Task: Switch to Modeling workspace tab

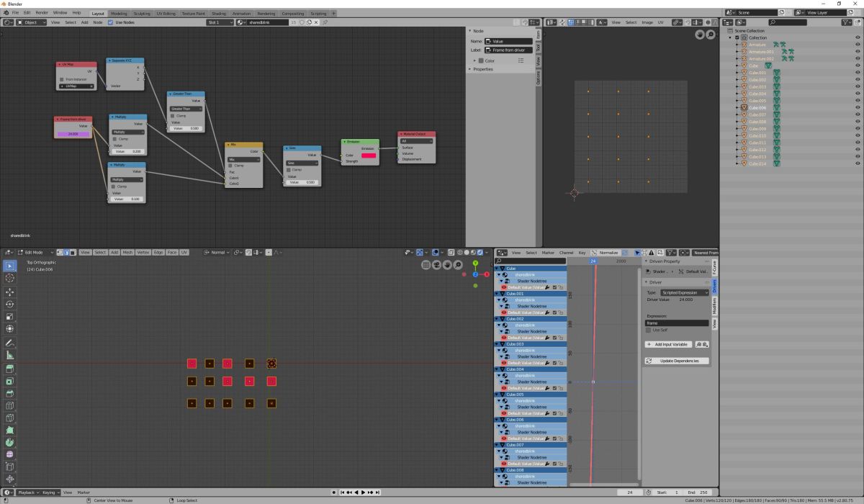Action: (119, 13)
